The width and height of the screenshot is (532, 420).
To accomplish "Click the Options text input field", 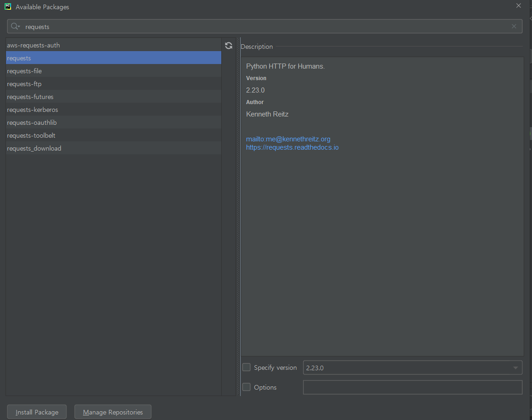I will coord(413,387).
